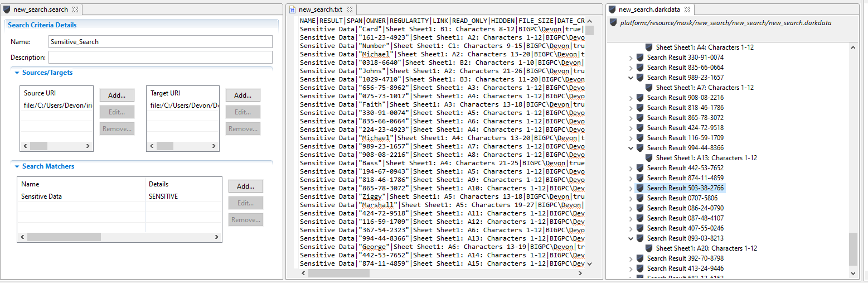The image size is (868, 283).
Task: Click shield icon beside Search Result 0707-5806
Action: (640, 198)
